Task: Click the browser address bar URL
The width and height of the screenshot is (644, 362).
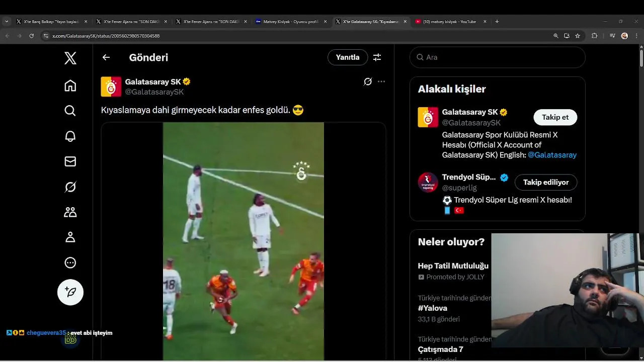Action: pyautogui.click(x=106, y=36)
